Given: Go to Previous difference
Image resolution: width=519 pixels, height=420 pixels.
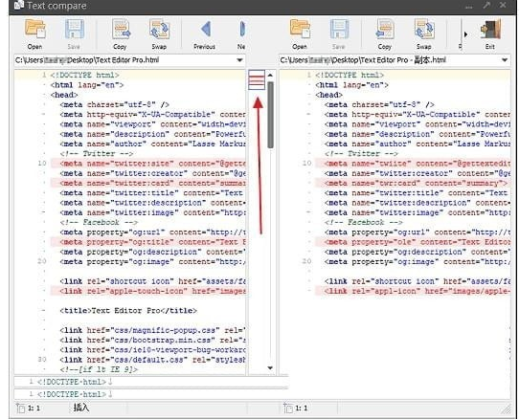Looking at the screenshot, I should tap(205, 34).
